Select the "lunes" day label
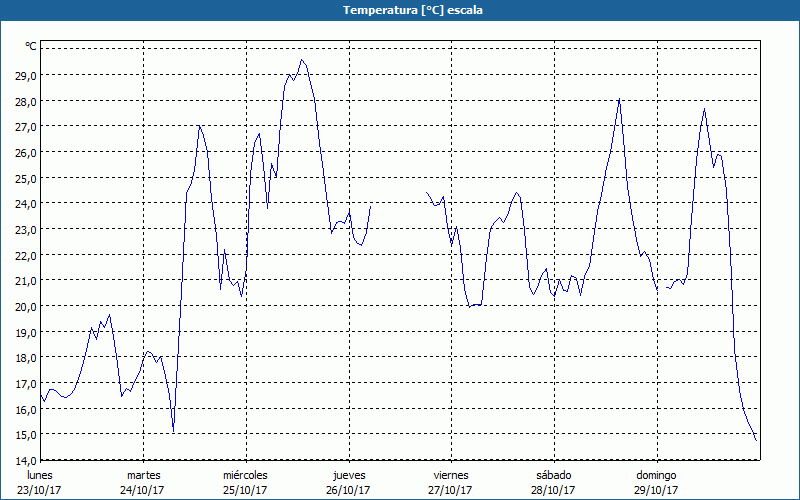 pyautogui.click(x=41, y=474)
